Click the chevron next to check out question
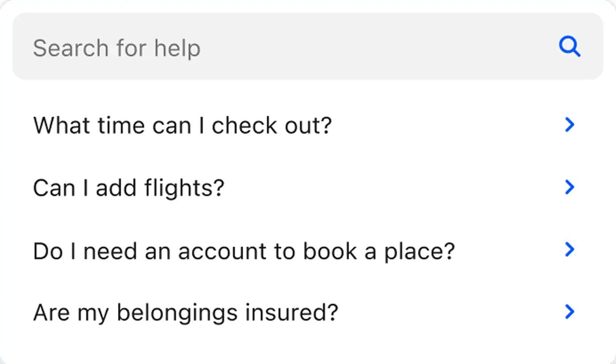 tap(570, 125)
